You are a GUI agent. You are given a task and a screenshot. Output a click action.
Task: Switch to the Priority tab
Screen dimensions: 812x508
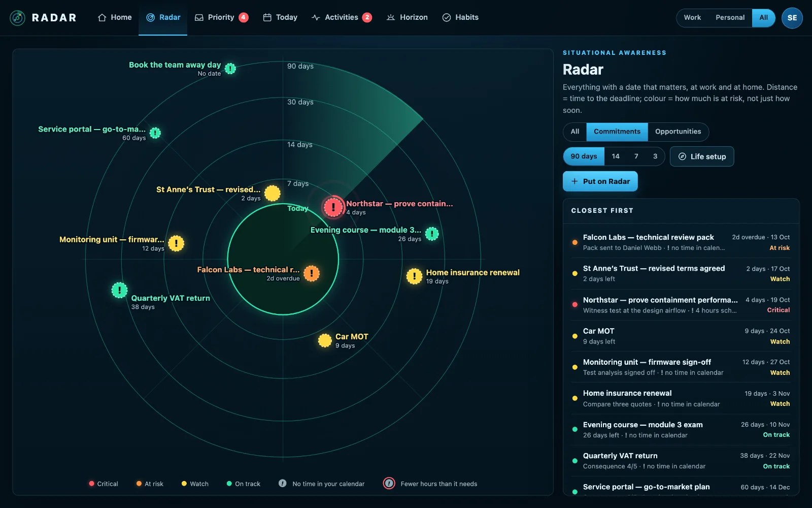221,17
